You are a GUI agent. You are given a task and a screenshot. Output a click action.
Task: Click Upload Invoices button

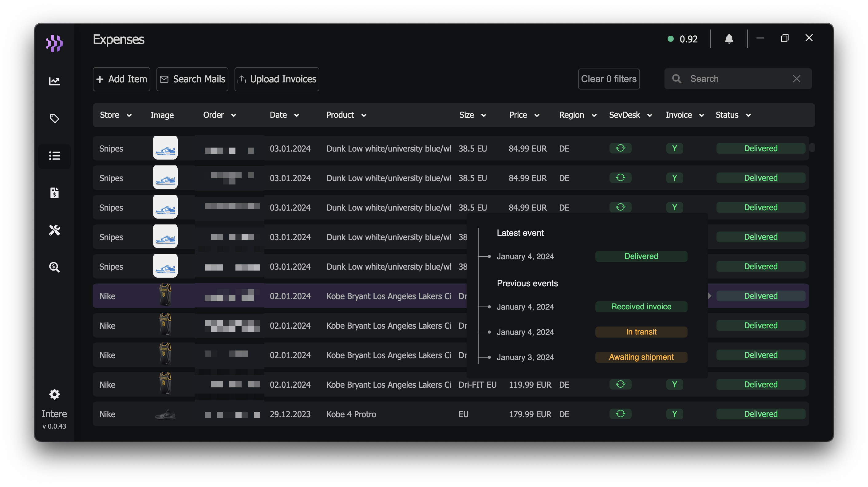coord(277,79)
